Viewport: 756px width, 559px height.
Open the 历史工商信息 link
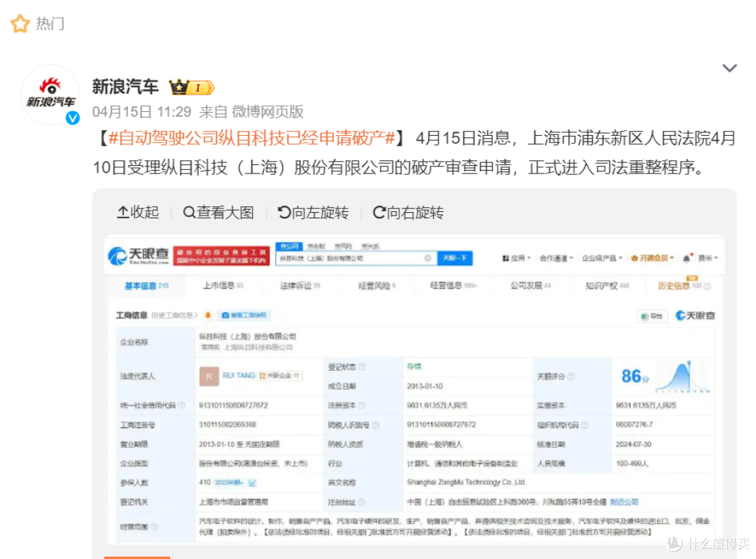point(174,315)
